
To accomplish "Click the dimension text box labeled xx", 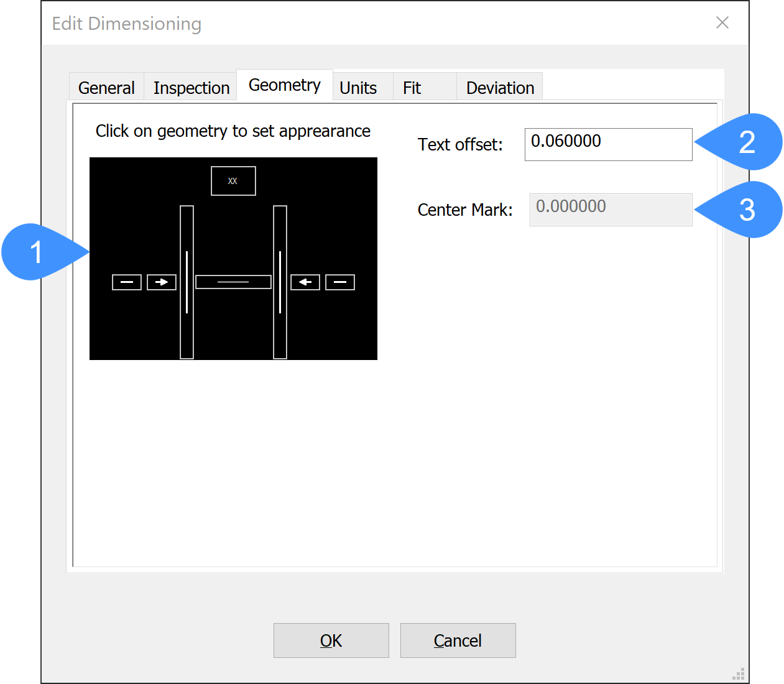I will pos(233,181).
